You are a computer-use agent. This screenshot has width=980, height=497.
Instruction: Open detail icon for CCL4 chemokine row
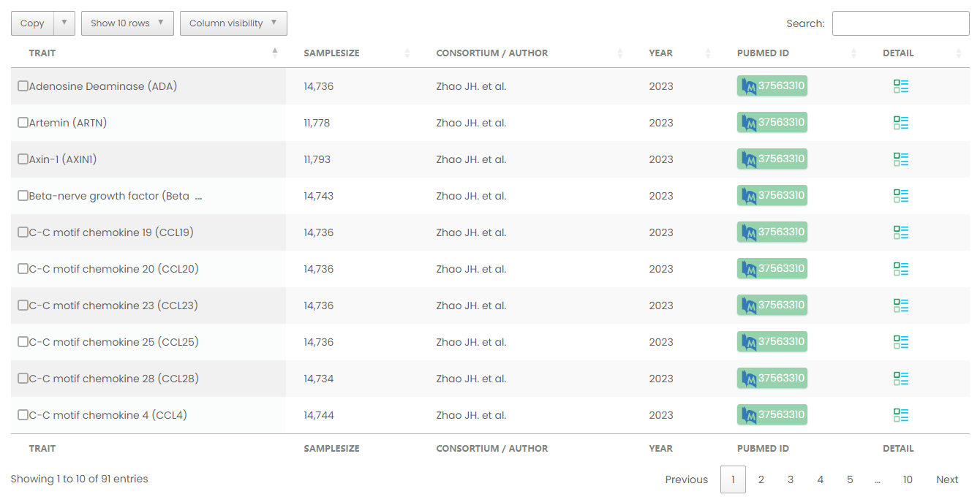pos(900,415)
